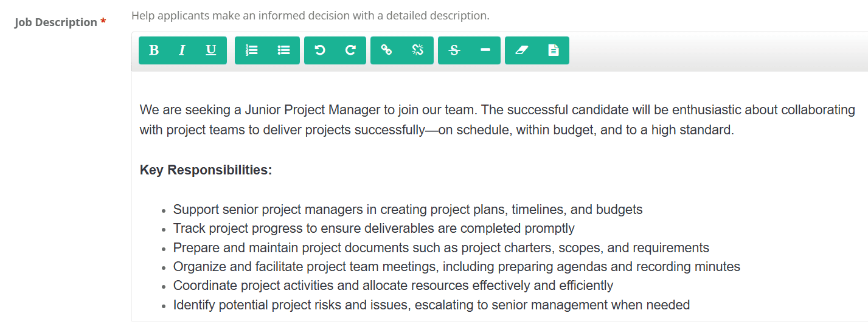Apply strikethrough formatting
The width and height of the screenshot is (868, 327).
[x=454, y=50]
